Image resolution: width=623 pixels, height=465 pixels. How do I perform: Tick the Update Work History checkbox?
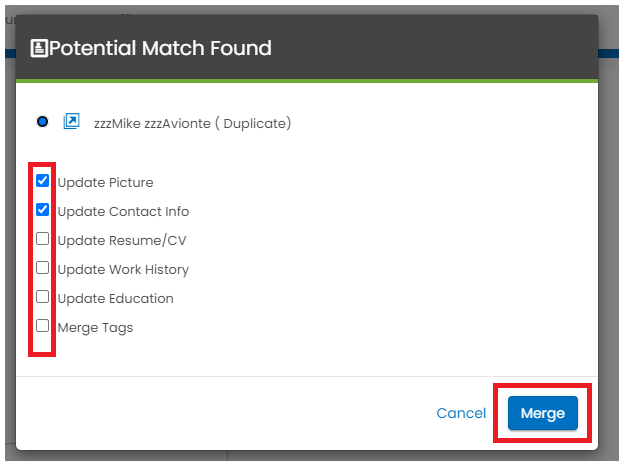(x=43, y=268)
